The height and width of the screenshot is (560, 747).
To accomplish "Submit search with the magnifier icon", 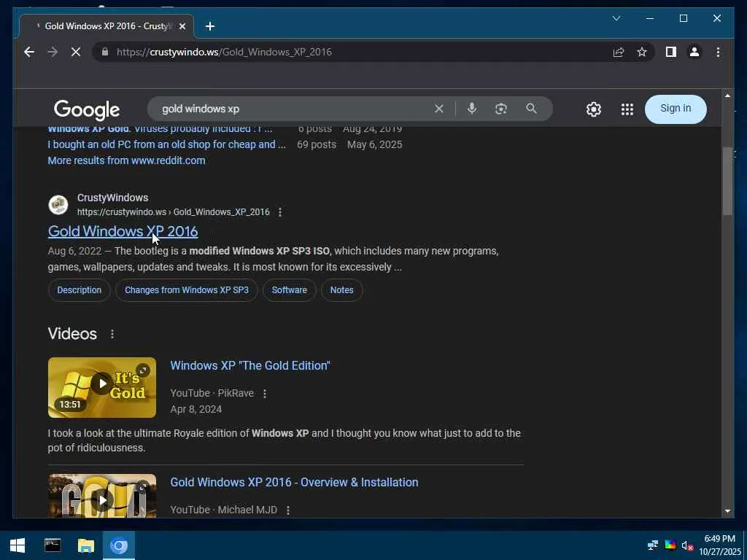I will [531, 109].
